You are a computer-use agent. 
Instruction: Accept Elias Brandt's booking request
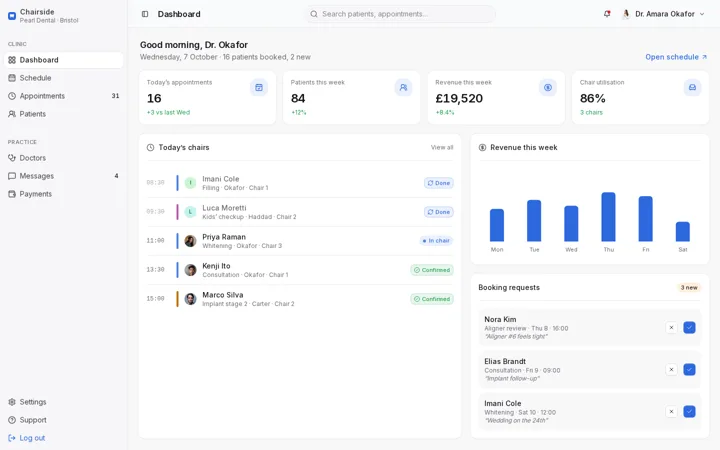pyautogui.click(x=689, y=370)
